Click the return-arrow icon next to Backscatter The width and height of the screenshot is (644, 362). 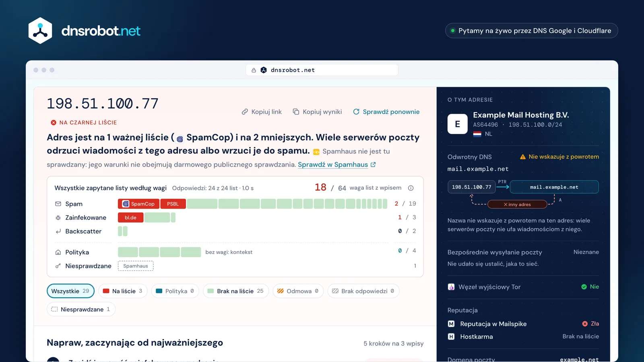coord(58,231)
